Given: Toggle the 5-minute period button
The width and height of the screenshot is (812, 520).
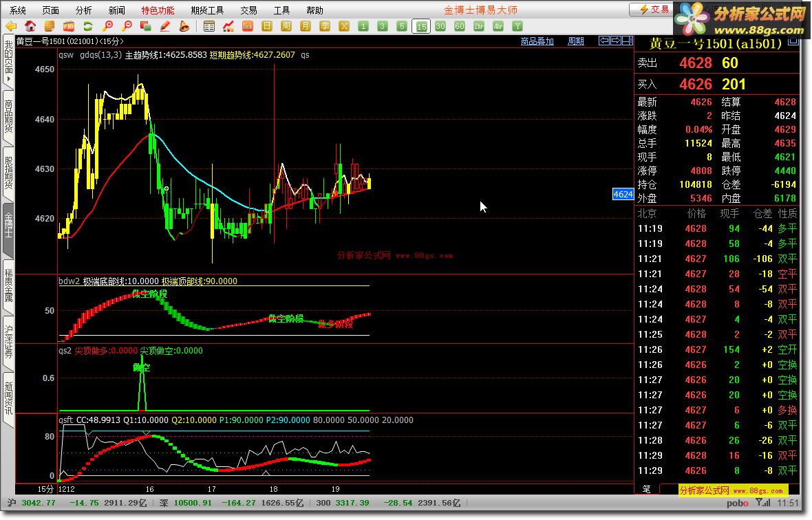Looking at the screenshot, I should 402,26.
